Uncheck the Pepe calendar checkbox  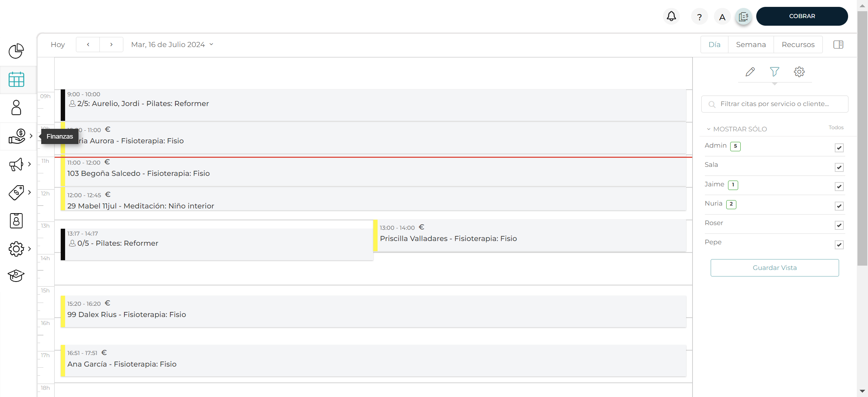point(839,245)
